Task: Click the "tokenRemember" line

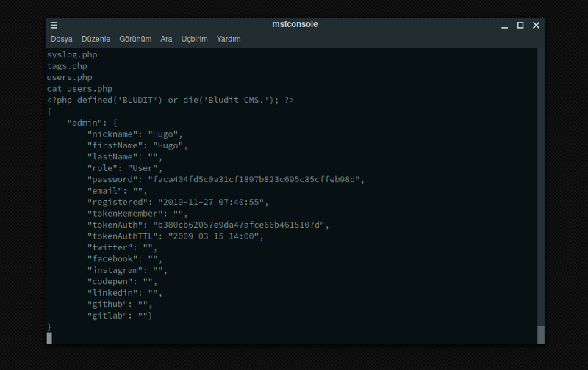Action: (137, 214)
